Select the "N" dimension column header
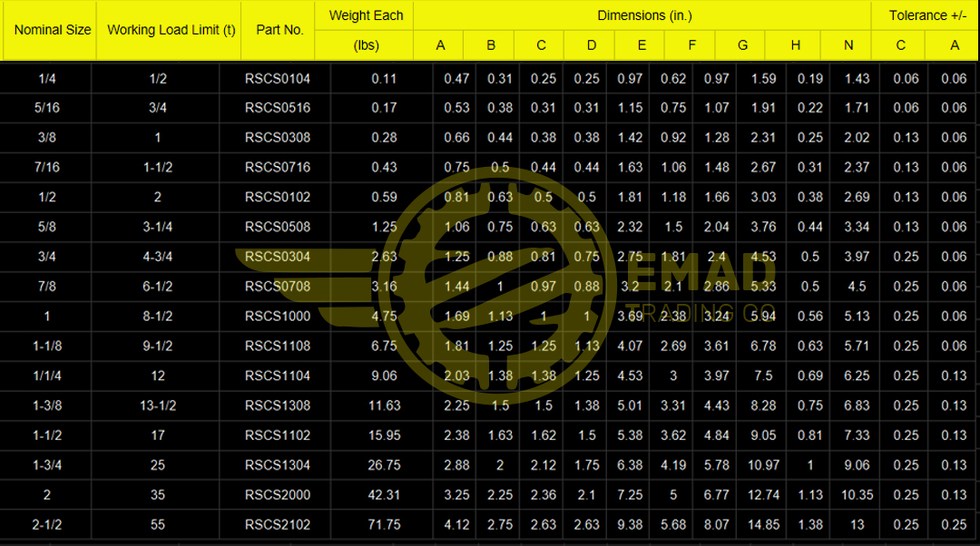This screenshot has width=980, height=546. [x=848, y=45]
